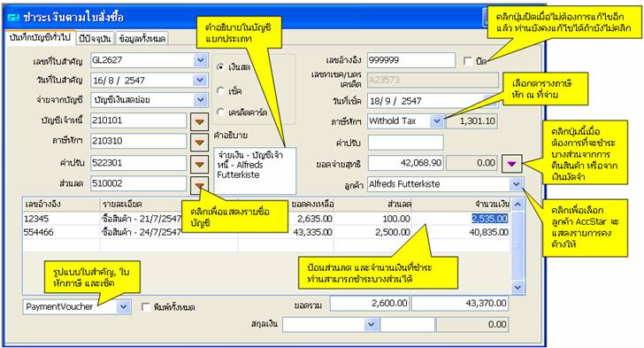Choose the เครดิตคาร์ด radio button
The width and height of the screenshot is (644, 348).
pyautogui.click(x=220, y=112)
